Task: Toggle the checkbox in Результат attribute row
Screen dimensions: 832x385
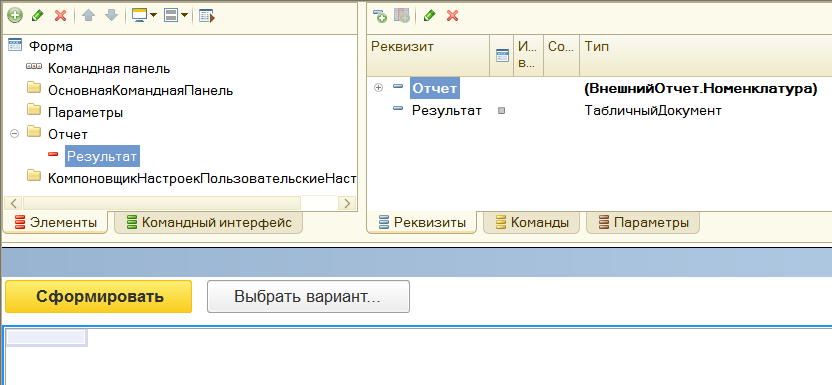Action: [x=502, y=111]
